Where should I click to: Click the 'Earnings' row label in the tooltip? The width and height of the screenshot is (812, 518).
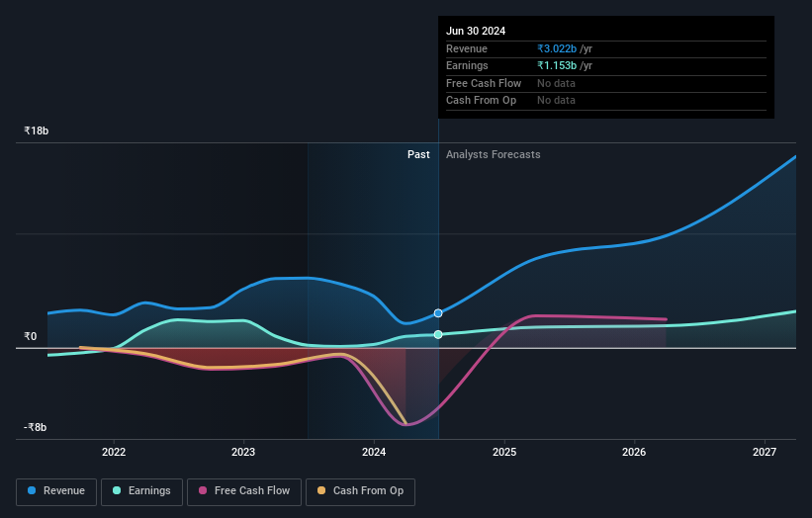467,65
